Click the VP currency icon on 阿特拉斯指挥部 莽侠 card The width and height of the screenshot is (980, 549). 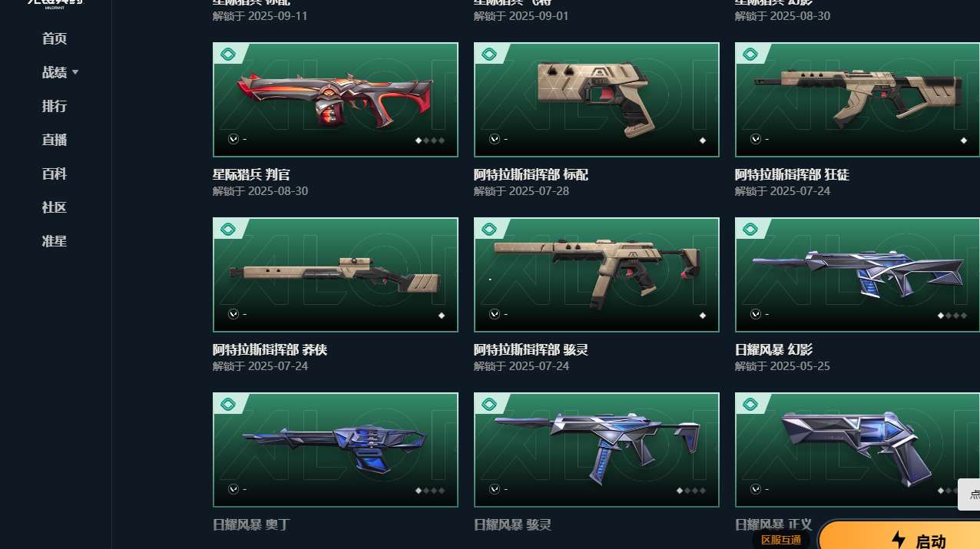click(x=233, y=314)
